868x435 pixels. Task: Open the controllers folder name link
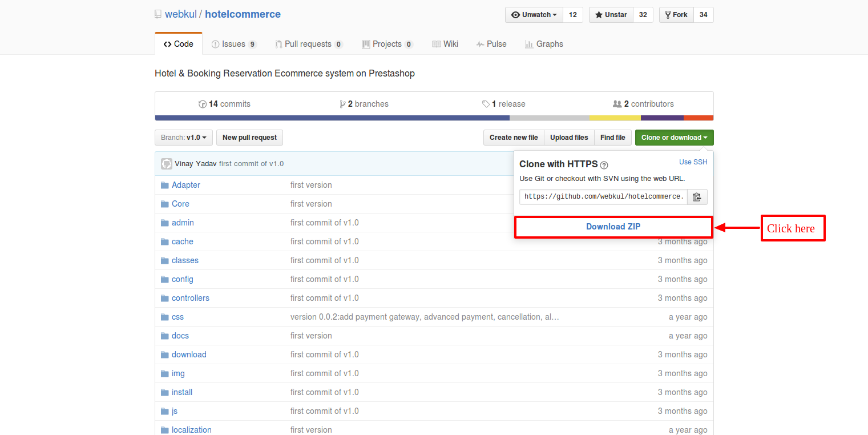tap(191, 298)
